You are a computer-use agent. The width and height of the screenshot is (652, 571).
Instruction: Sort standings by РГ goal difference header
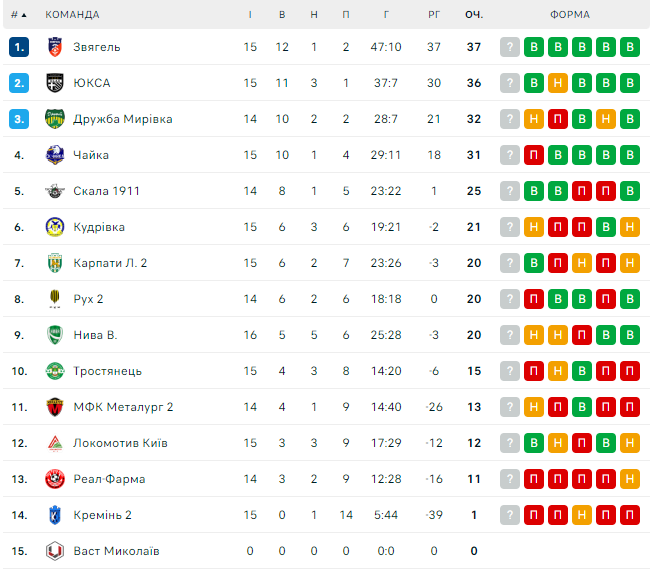pyautogui.click(x=433, y=15)
